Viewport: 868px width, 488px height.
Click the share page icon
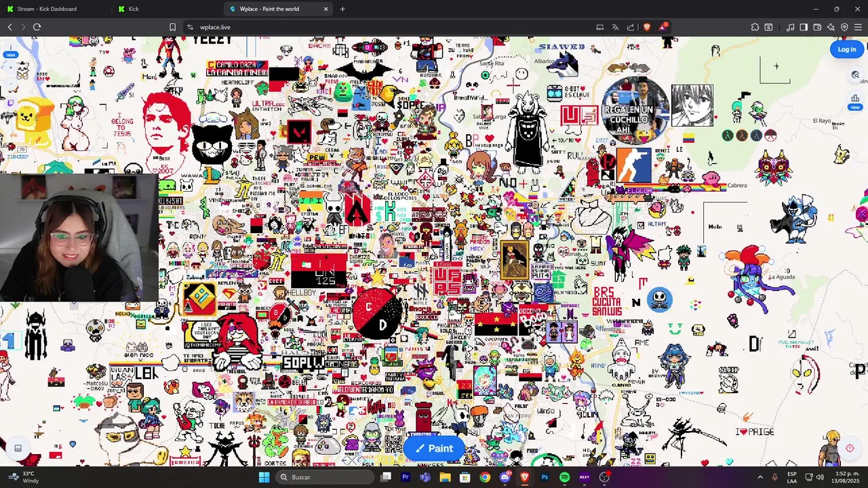[x=631, y=27]
